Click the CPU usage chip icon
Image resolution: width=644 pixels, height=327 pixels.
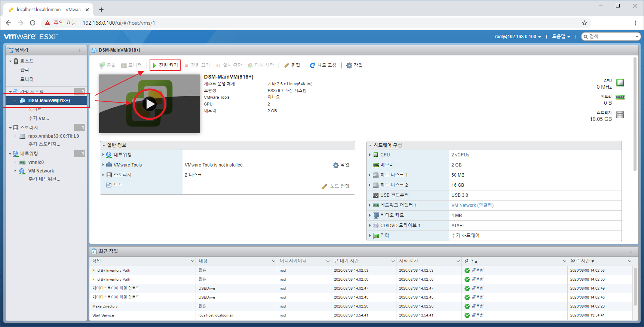(620, 83)
